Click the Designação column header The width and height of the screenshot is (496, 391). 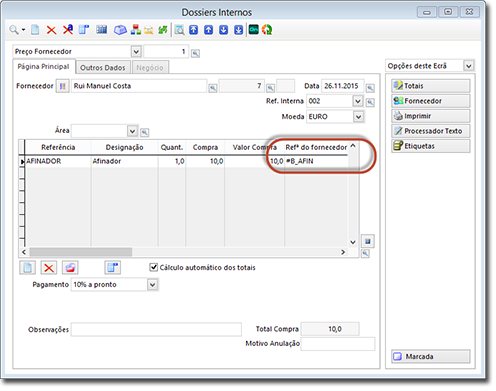coord(124,147)
